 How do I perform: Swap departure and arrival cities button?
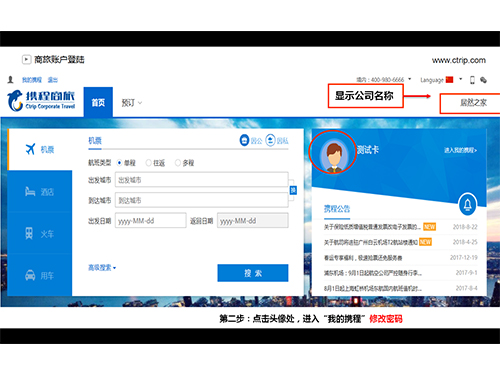click(293, 190)
